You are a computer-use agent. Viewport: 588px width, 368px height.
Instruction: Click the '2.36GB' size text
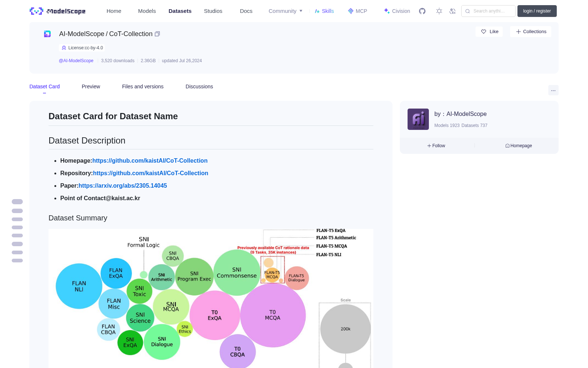148,61
